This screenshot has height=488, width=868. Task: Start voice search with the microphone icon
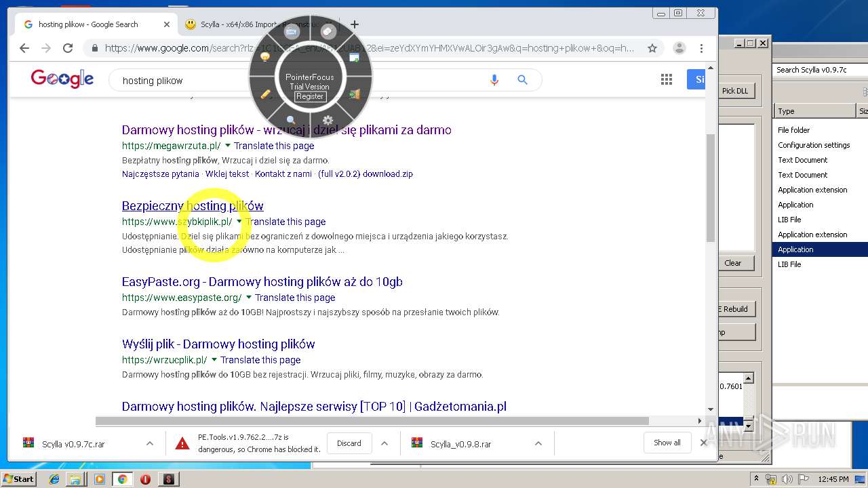pyautogui.click(x=494, y=80)
